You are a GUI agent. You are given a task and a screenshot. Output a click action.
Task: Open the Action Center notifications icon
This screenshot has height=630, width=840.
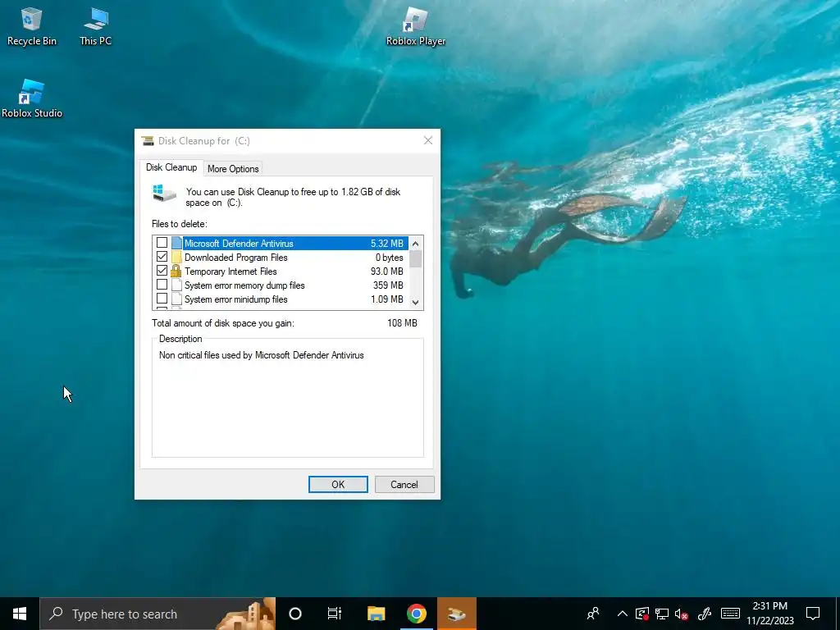coord(813,614)
